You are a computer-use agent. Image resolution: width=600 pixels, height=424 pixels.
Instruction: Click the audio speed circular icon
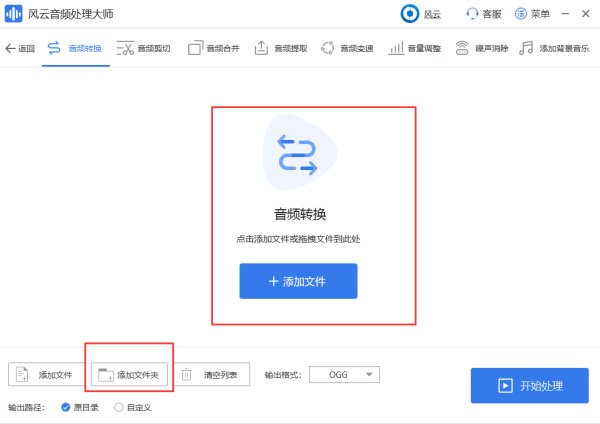click(328, 48)
